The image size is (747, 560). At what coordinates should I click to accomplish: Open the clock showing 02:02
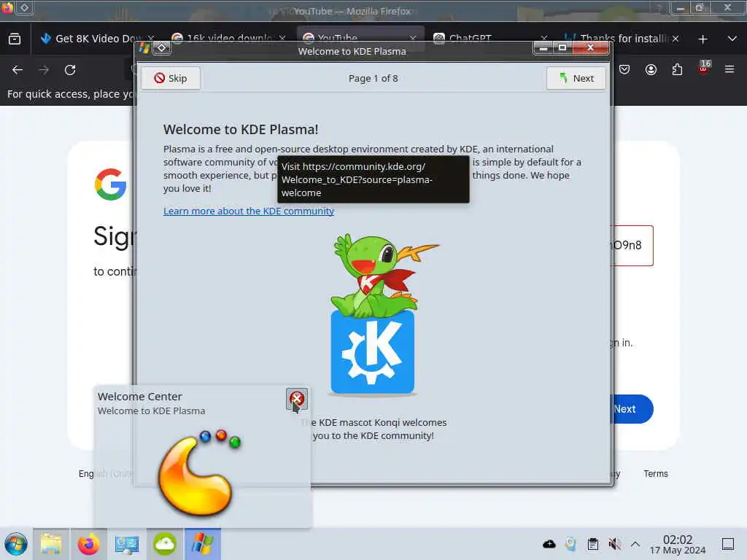click(678, 544)
